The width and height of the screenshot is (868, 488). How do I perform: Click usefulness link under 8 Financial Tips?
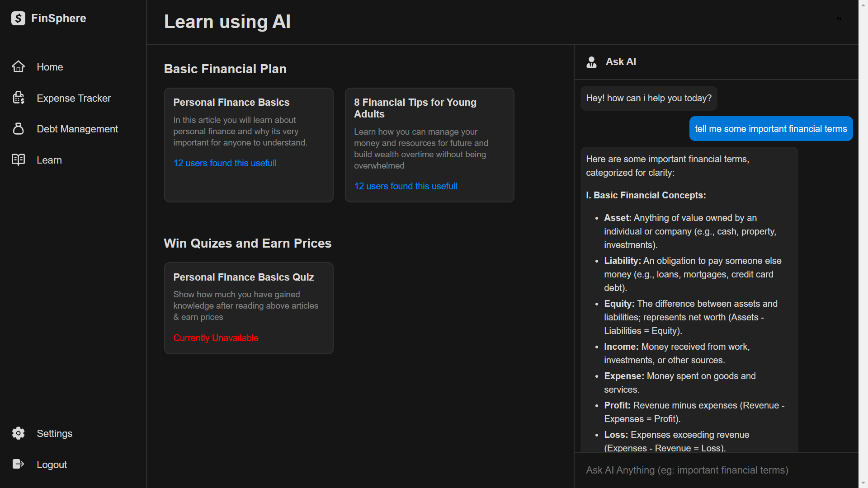[x=406, y=186]
